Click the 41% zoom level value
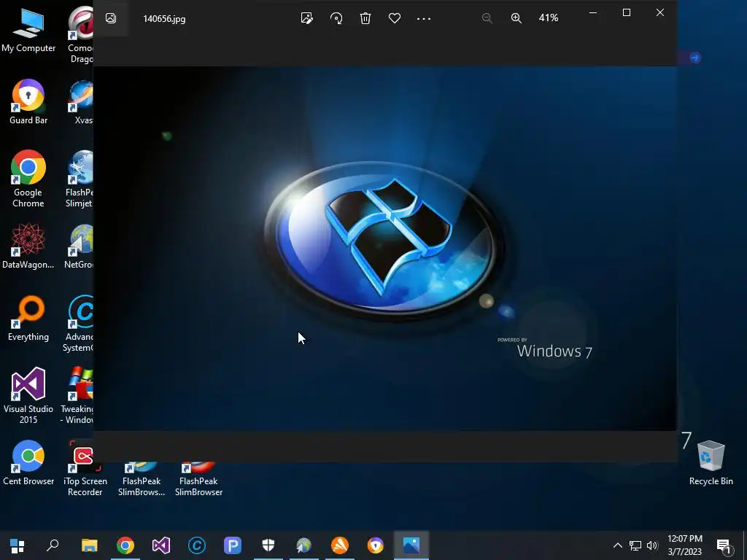The height and width of the screenshot is (560, 747). pos(549,18)
